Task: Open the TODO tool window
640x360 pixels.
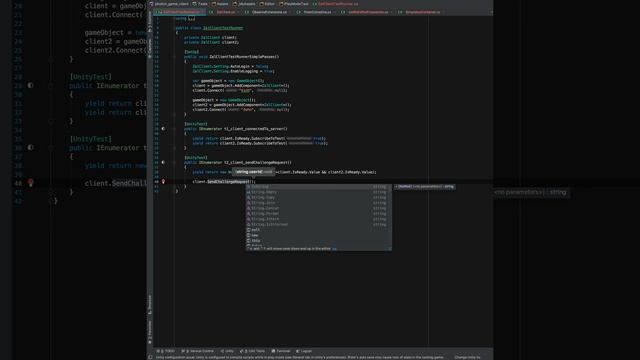Action: [x=166, y=351]
